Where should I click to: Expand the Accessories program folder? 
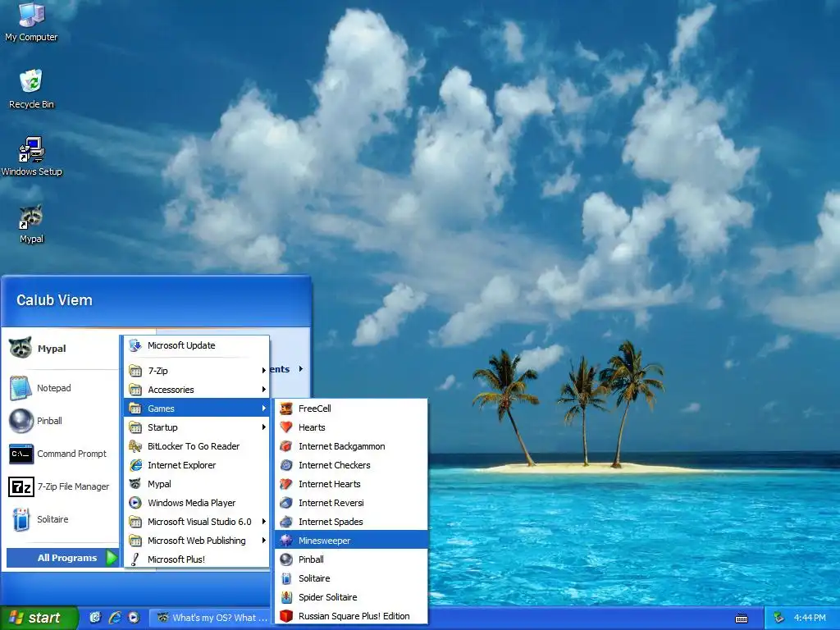pos(197,390)
